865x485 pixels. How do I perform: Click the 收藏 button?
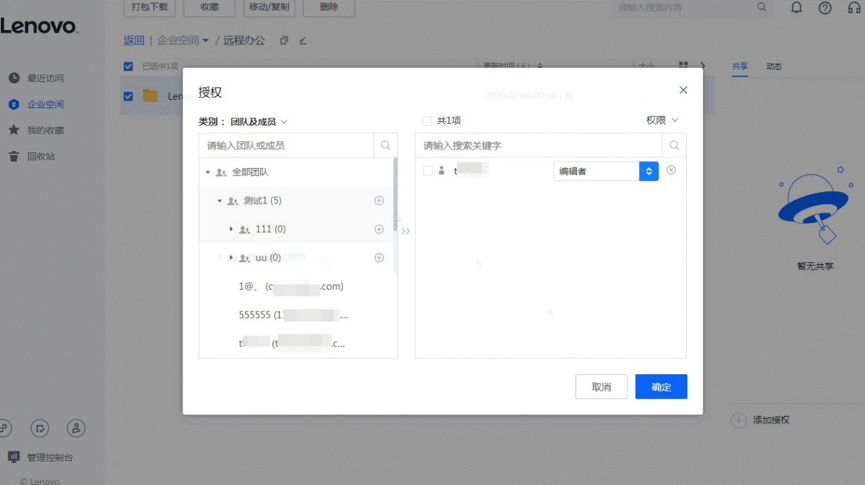210,7
